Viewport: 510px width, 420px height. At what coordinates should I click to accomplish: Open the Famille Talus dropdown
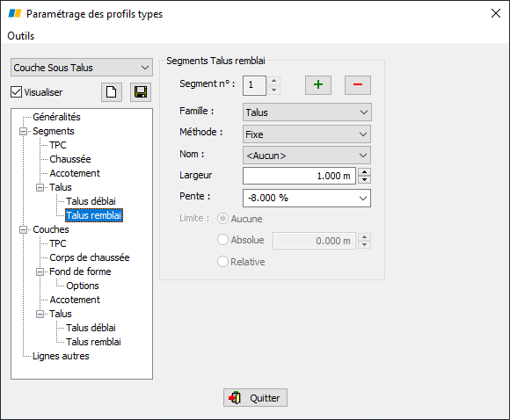(307, 112)
